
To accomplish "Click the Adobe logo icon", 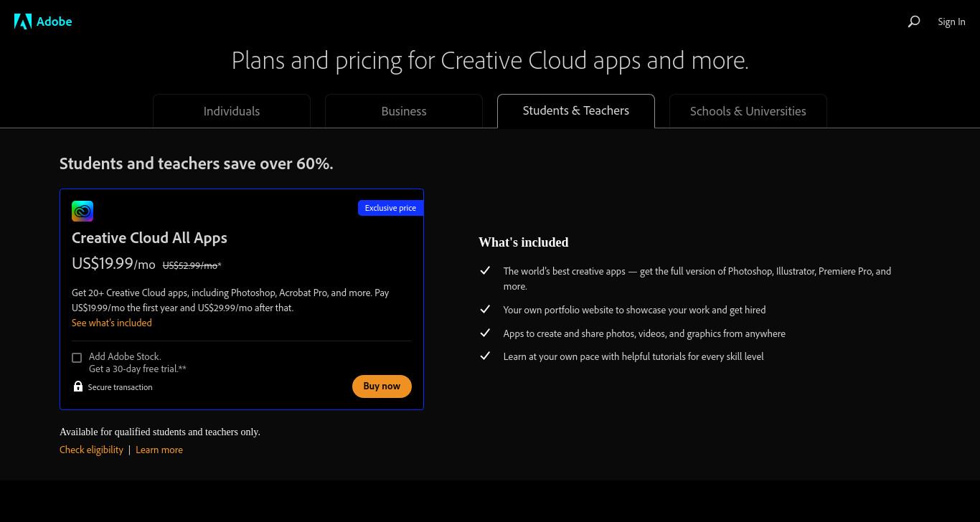I will point(23,22).
